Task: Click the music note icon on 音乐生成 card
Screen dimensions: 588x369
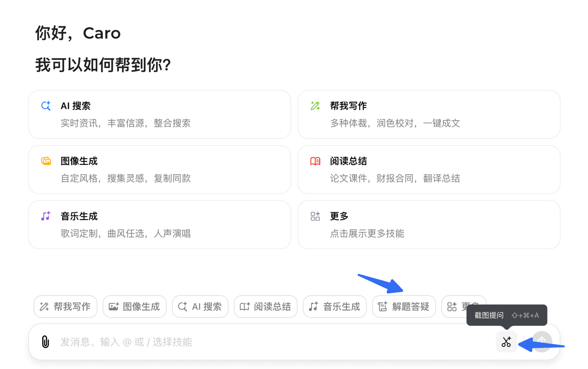Action: [x=46, y=216]
